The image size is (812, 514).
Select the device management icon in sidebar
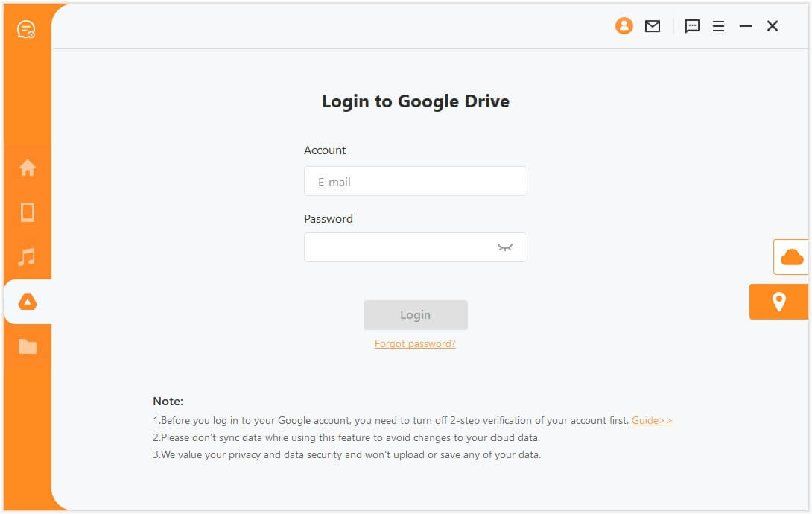(x=28, y=212)
